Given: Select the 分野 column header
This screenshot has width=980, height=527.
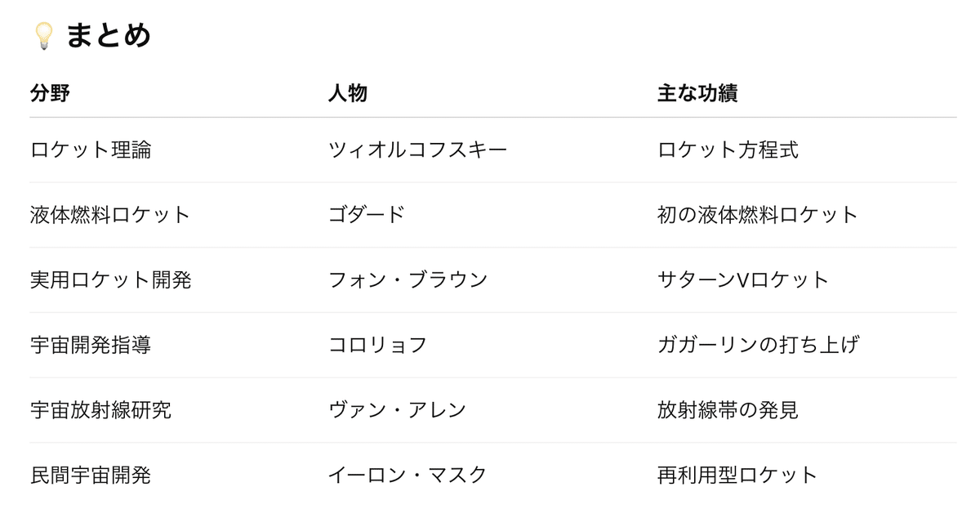Looking at the screenshot, I should click(50, 93).
